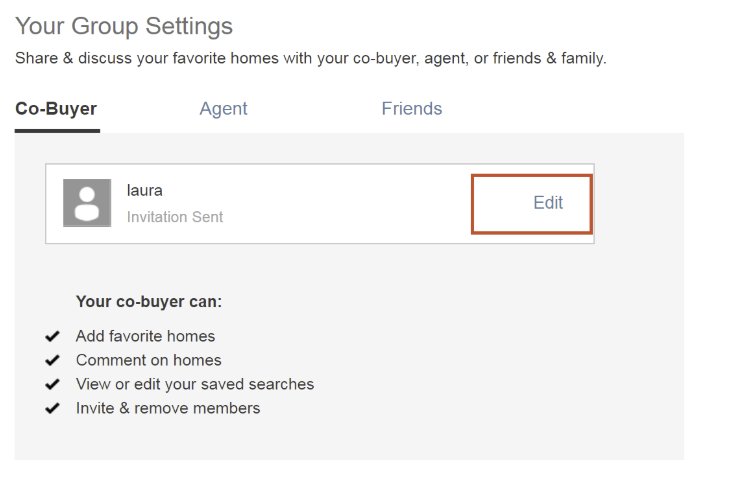Switch to the Agent tab

point(223,109)
